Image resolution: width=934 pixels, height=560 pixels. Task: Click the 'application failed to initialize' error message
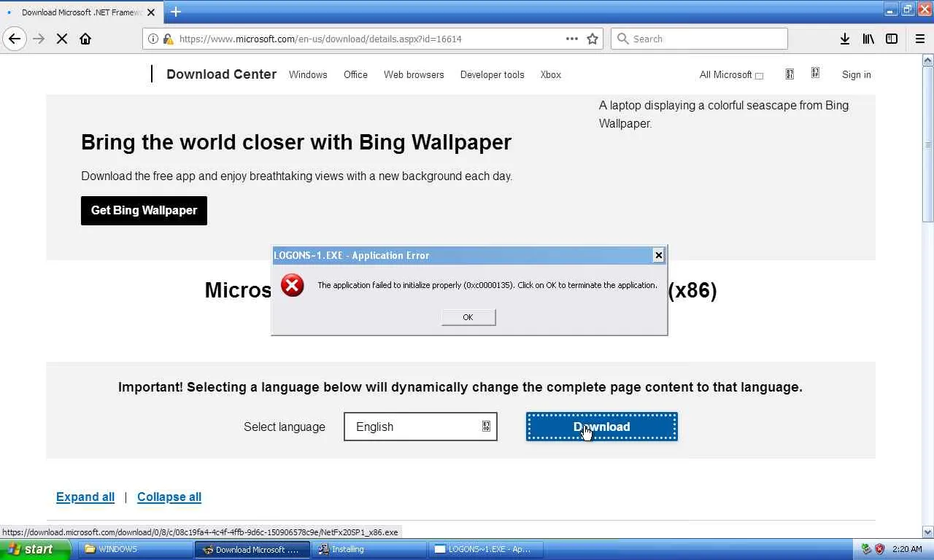(x=487, y=285)
